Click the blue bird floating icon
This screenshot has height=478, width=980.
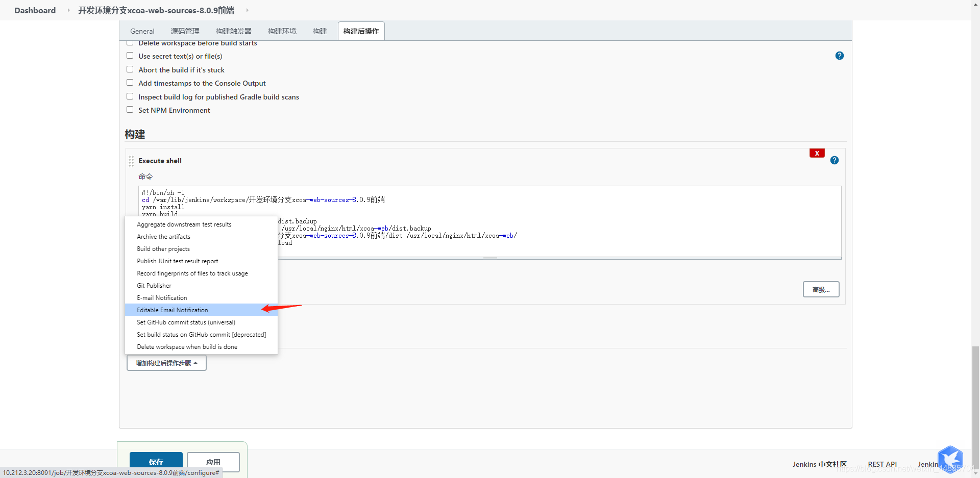950,459
